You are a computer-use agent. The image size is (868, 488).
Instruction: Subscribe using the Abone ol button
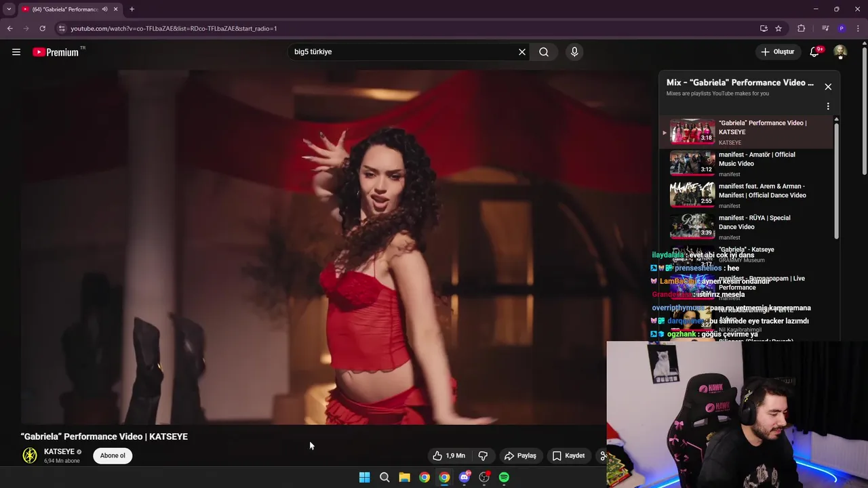click(113, 456)
